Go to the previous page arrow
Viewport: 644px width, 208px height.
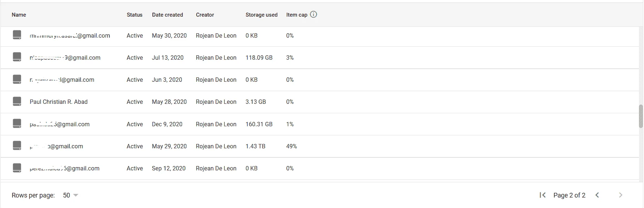click(597, 195)
